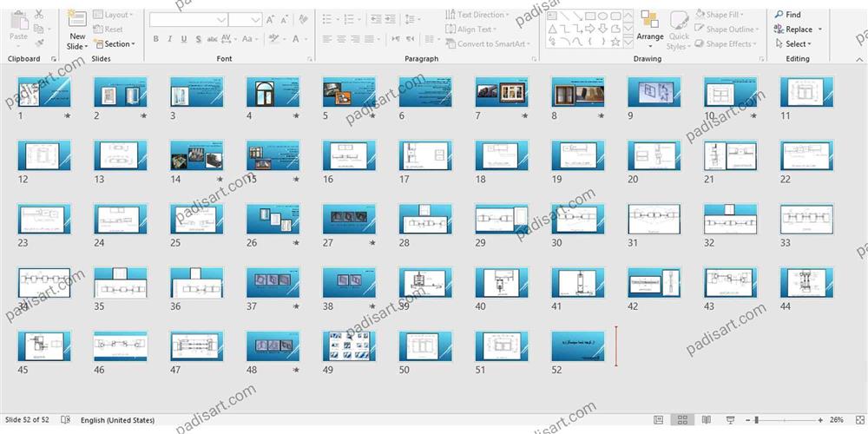
Task: Click the New Slide button
Action: [x=76, y=30]
